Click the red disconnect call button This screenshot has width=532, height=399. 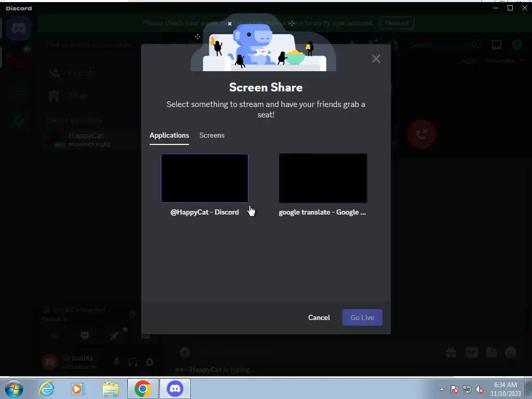coord(422,134)
